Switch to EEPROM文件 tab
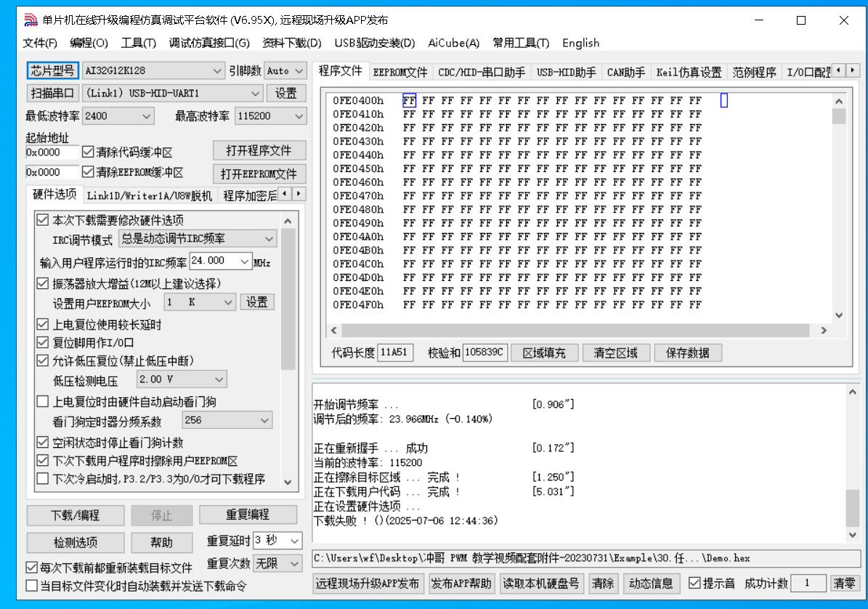The image size is (868, 609). pos(399,73)
